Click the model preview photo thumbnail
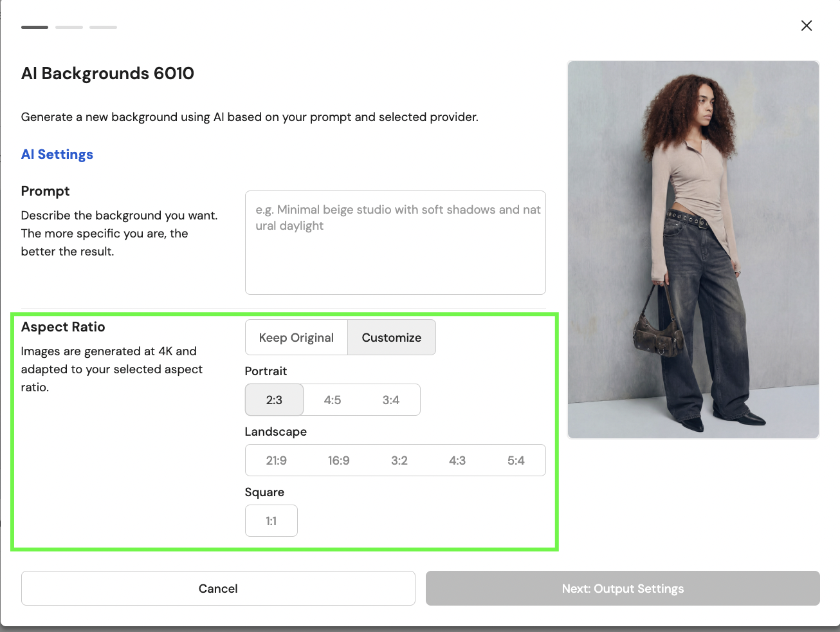Image resolution: width=840 pixels, height=632 pixels. (693, 250)
